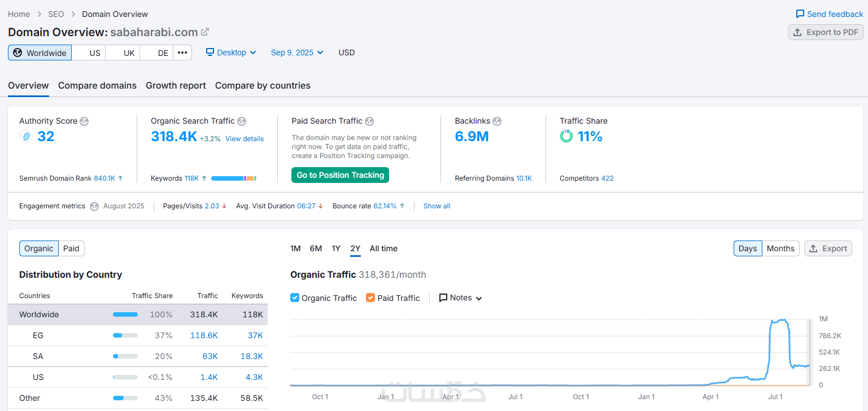Click globe info icon beside Organic Search Traffic
Image resolution: width=868 pixels, height=411 pixels.
point(242,121)
